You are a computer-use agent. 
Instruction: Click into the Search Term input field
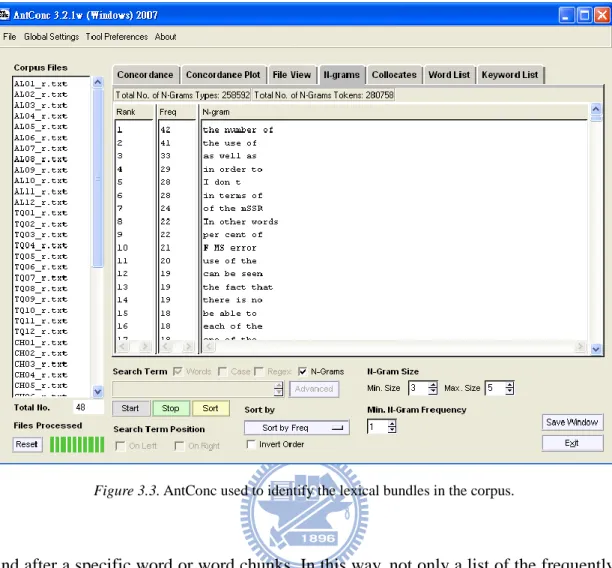coord(193,389)
